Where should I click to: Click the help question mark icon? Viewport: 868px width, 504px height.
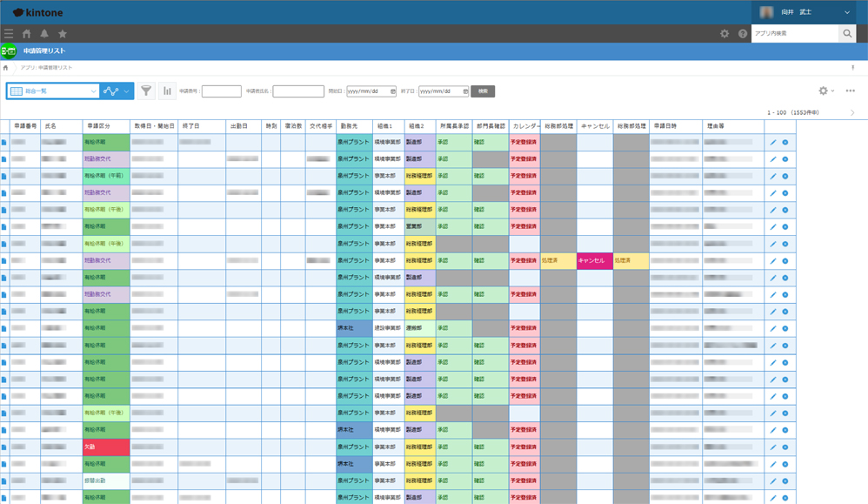click(x=743, y=34)
